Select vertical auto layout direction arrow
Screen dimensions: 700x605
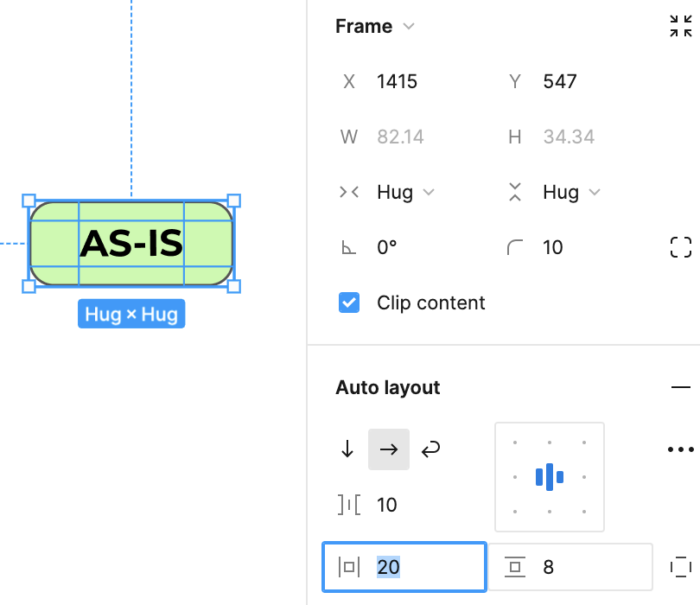(x=347, y=449)
